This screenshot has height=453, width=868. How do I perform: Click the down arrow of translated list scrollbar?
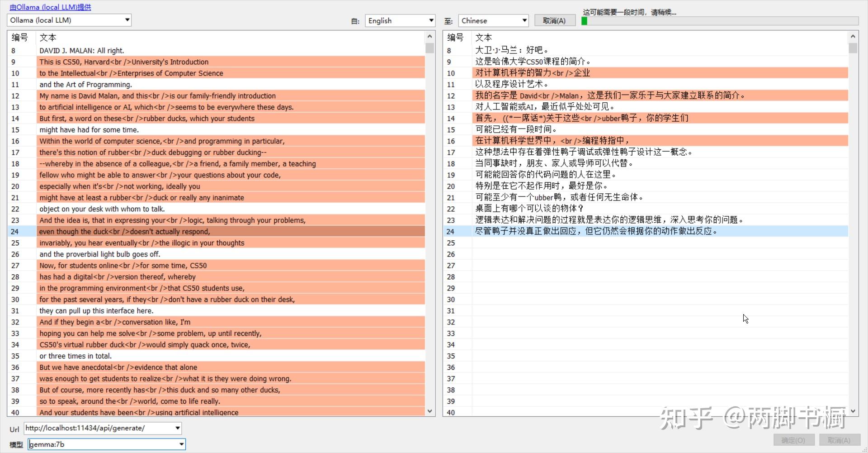point(853,411)
